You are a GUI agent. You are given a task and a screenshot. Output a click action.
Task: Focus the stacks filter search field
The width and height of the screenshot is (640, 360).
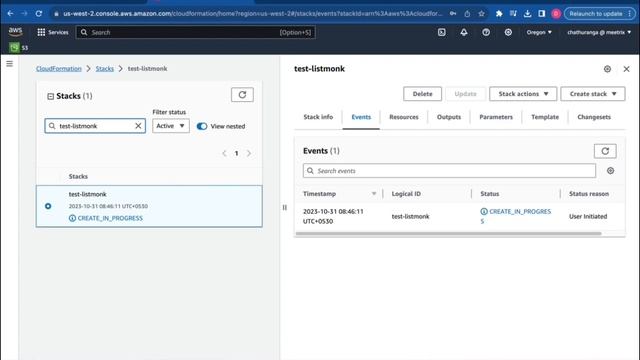coord(95,126)
